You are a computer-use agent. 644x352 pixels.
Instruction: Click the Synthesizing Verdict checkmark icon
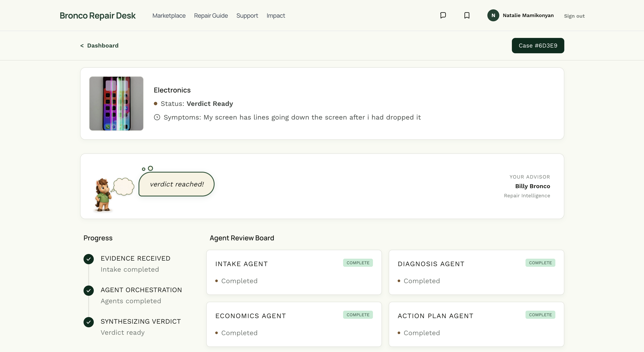(88, 322)
